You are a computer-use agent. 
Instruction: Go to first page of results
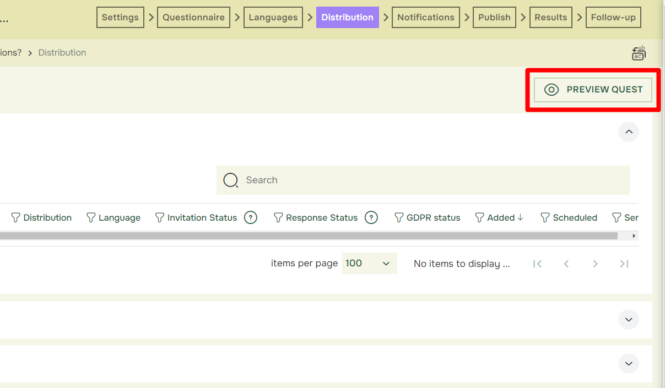(537, 264)
